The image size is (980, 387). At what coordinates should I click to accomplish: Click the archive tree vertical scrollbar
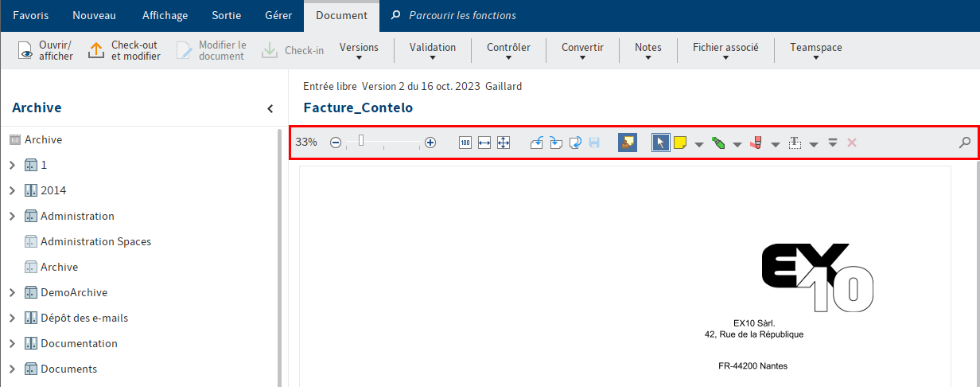click(278, 257)
